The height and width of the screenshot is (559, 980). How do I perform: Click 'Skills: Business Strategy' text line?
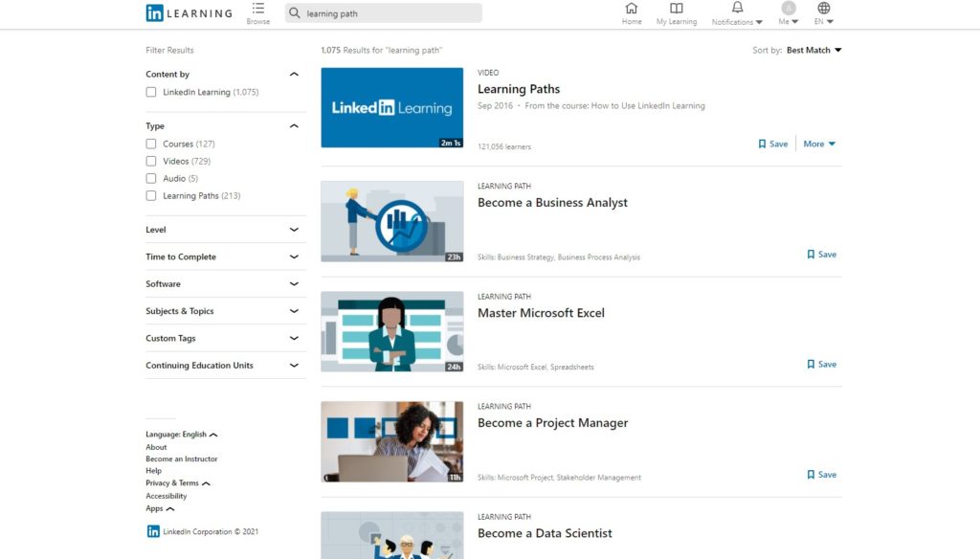pyautogui.click(x=559, y=257)
